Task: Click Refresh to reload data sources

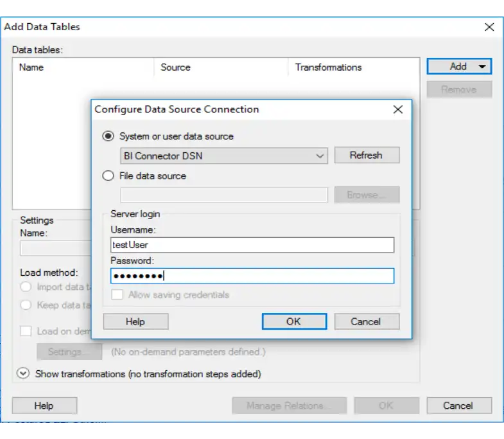Action: [366, 156]
